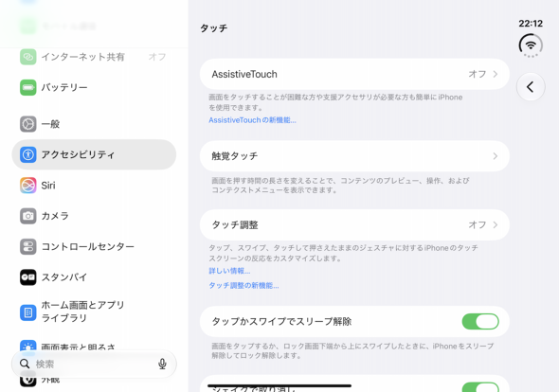Select コントロールセンター in the sidebar
559x392 pixels.
pyautogui.click(x=94, y=246)
